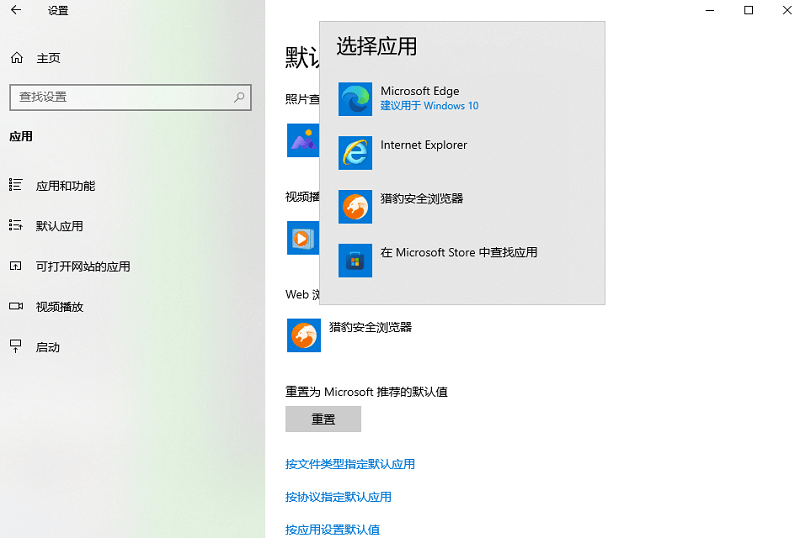Click current Web browser 猎豹 icon
The height and width of the screenshot is (538, 800).
(x=304, y=335)
